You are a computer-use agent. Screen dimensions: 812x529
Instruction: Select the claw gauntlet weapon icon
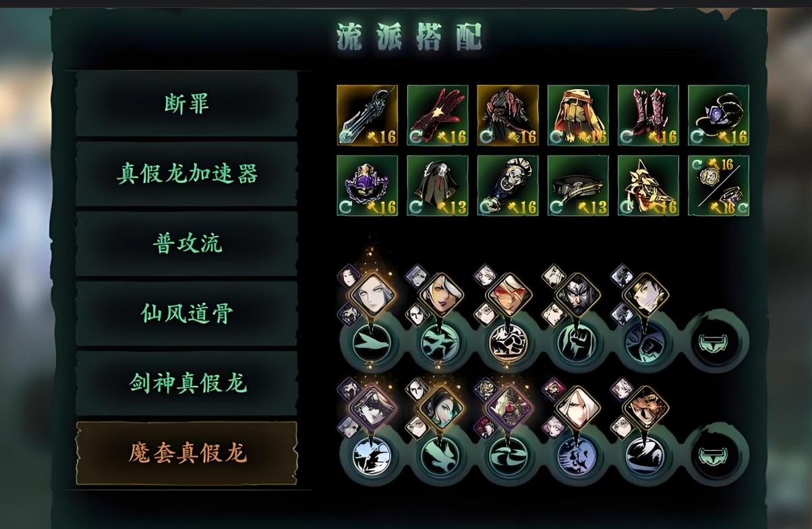[368, 115]
